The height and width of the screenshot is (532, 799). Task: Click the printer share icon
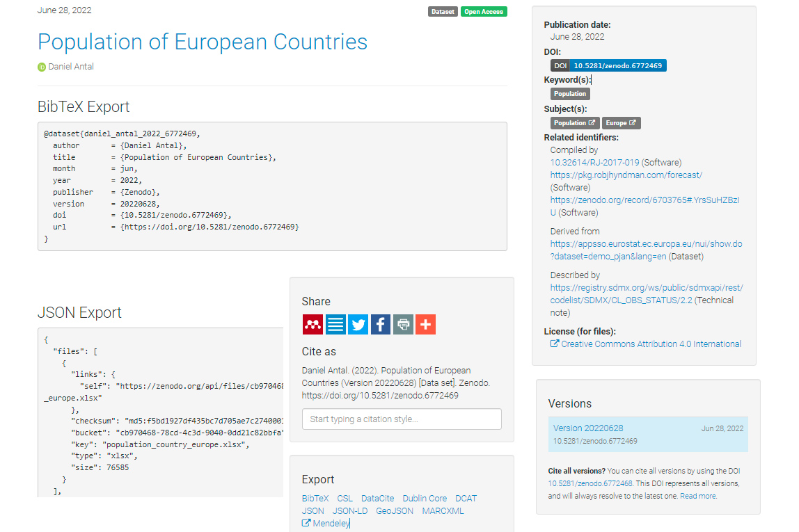(x=403, y=324)
